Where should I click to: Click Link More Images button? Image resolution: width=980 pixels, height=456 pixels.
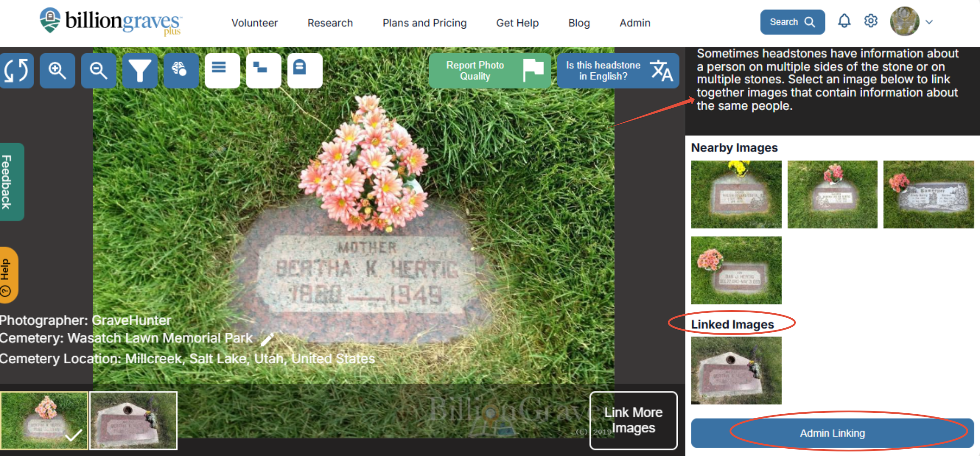coord(633,420)
